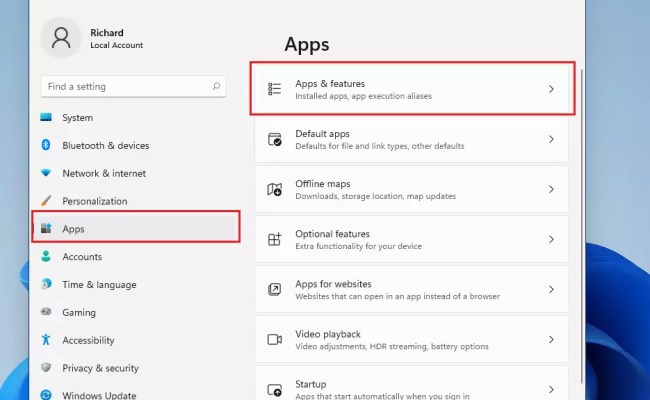The image size is (650, 400).
Task: Click the Find a setting search box
Action: pos(133,87)
